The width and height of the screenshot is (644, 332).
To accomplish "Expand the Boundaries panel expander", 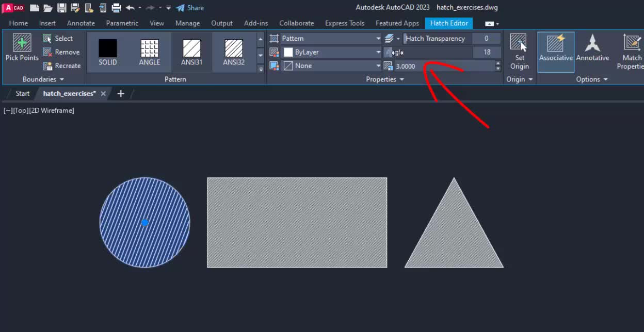I will coord(60,79).
